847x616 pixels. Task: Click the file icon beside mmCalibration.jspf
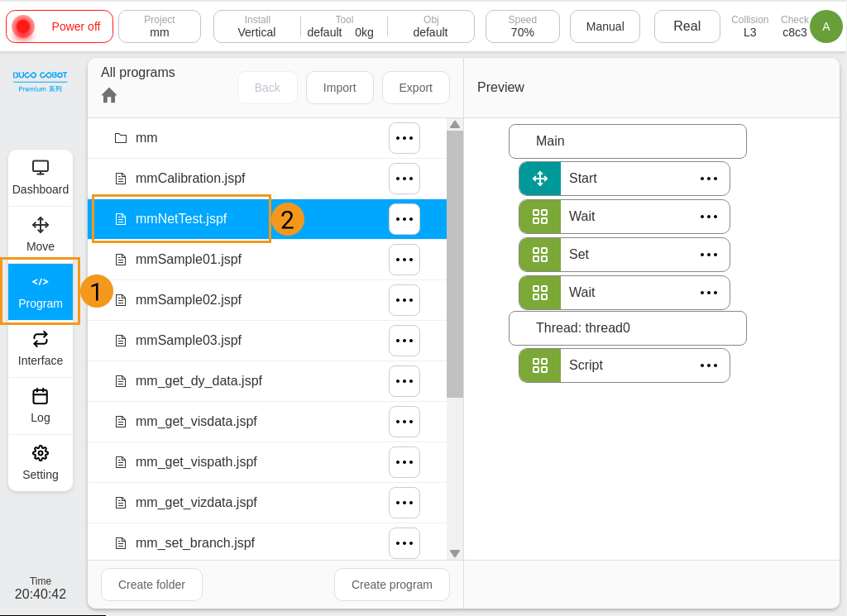(x=121, y=179)
